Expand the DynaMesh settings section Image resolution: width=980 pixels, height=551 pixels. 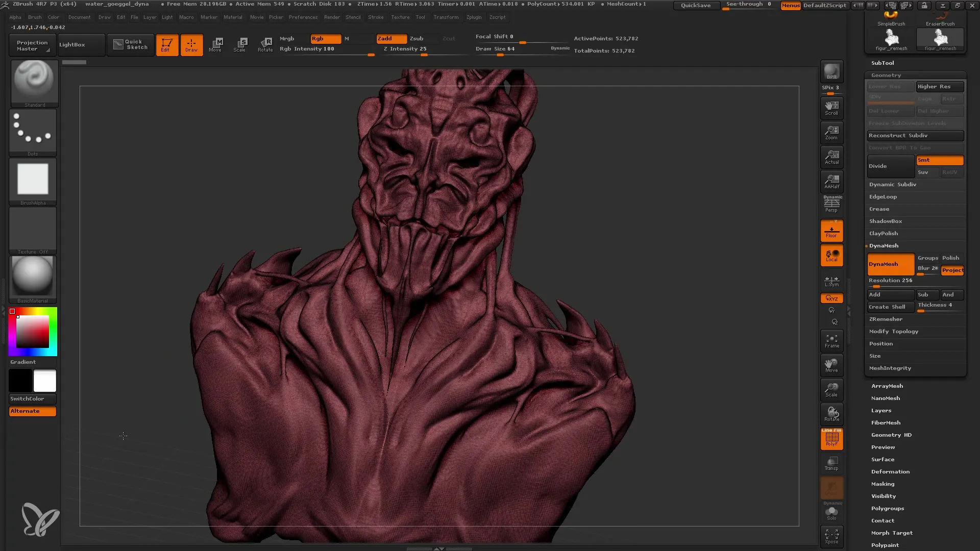pos(884,245)
